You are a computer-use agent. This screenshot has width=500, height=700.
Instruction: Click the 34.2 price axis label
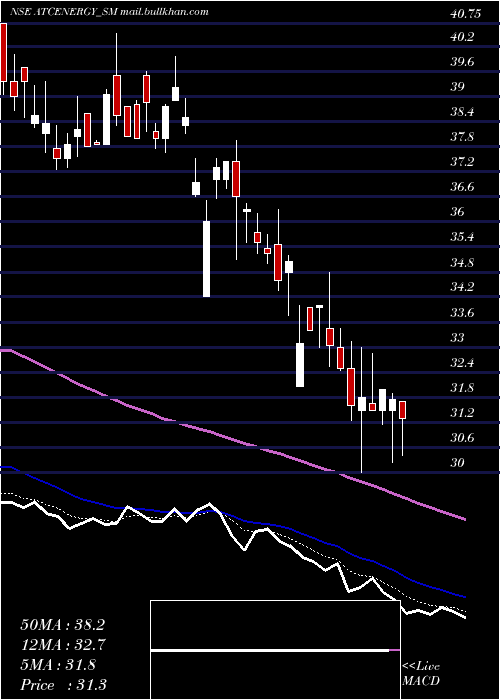462,287
